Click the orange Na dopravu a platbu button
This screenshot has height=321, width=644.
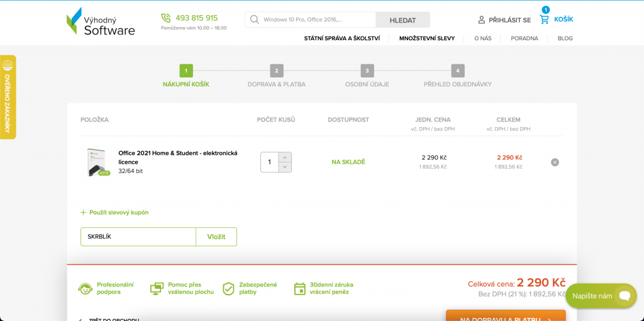click(506, 316)
